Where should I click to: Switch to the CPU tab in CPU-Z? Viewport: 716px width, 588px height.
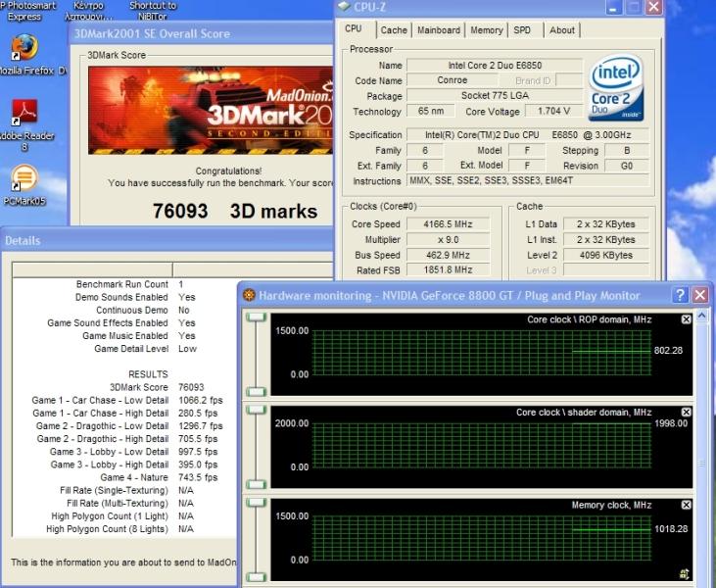click(354, 28)
